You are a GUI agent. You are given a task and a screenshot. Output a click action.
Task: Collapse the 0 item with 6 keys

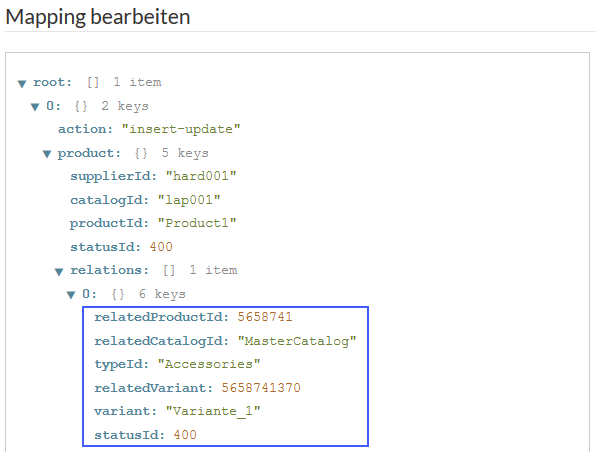point(71,295)
